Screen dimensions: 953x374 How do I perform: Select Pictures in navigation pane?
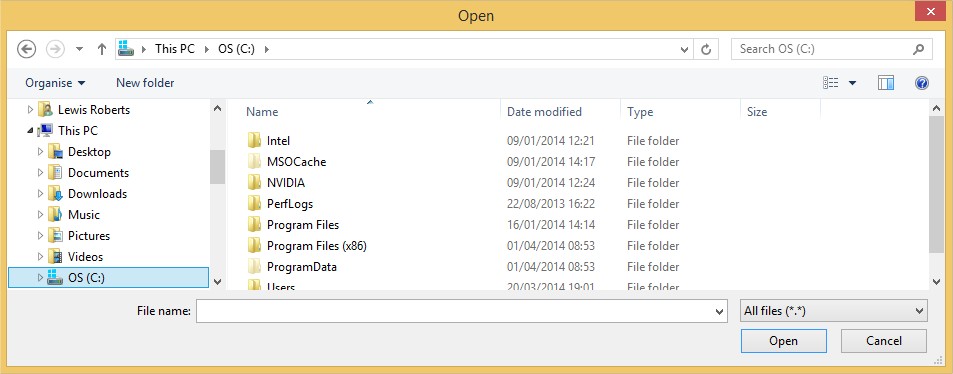pyautogui.click(x=89, y=236)
